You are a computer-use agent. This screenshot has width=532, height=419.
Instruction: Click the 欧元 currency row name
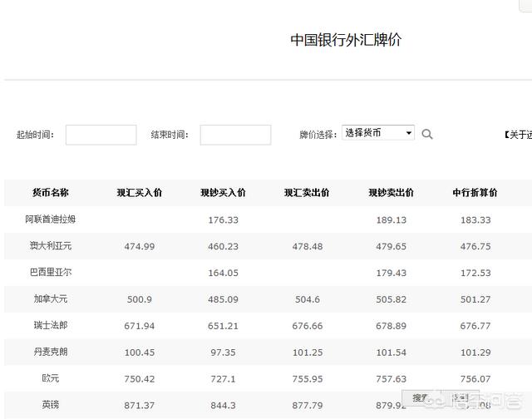(x=51, y=378)
